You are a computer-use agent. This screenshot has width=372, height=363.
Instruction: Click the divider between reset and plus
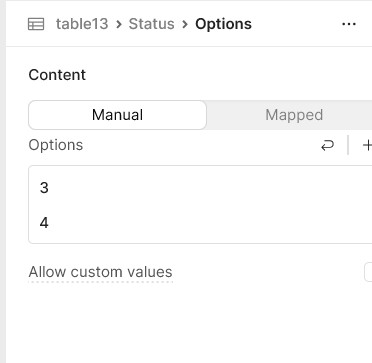348,145
